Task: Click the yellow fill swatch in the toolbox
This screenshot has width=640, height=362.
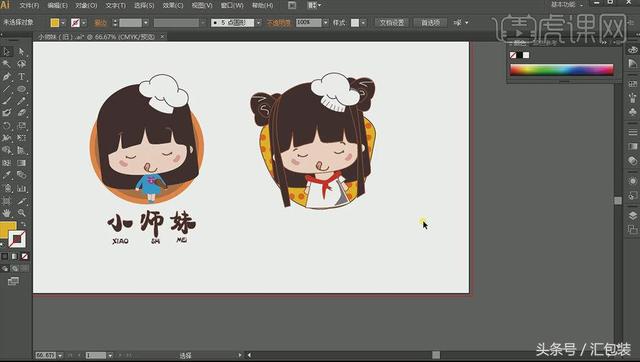Action: [x=7, y=229]
